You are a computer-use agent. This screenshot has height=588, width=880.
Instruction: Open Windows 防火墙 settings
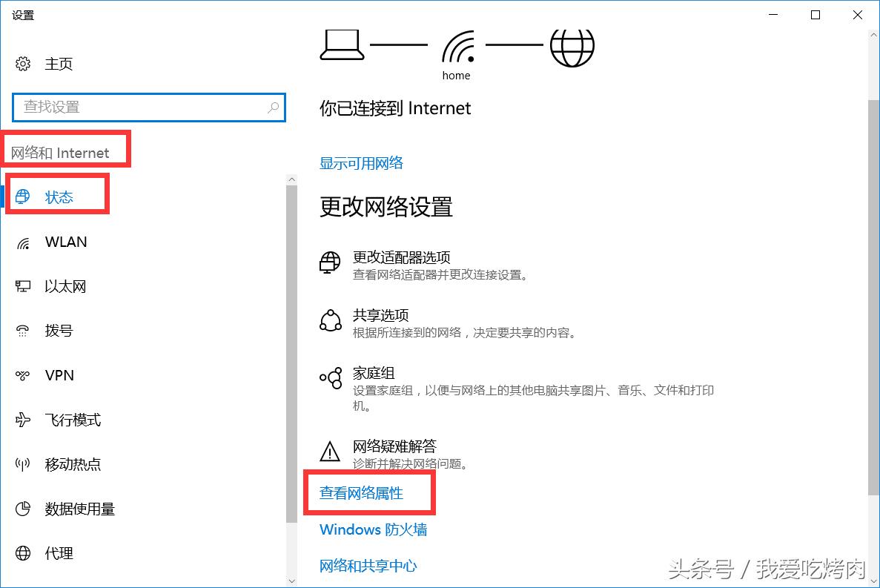click(374, 529)
